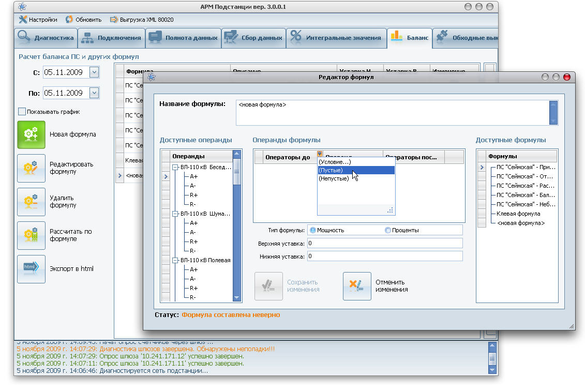Click the Нижняя уставка input field
585x392 pixels.
coord(385,256)
